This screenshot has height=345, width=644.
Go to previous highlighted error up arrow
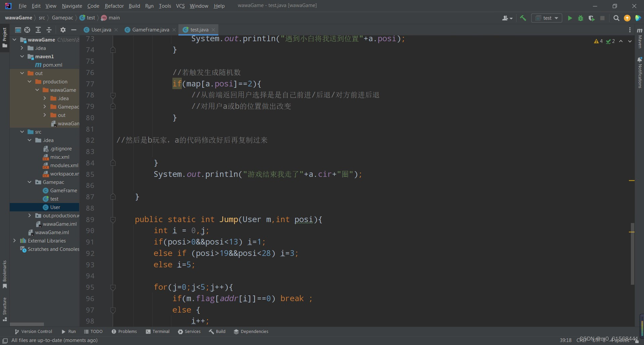coord(621,41)
